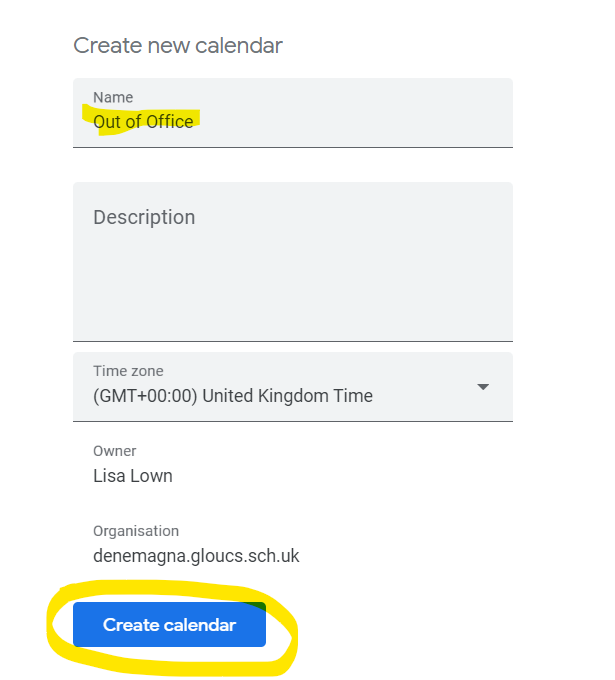Click the organisation 'denemagna.gloucs.sch.uk' text
The width and height of the screenshot is (615, 680).
(196, 556)
